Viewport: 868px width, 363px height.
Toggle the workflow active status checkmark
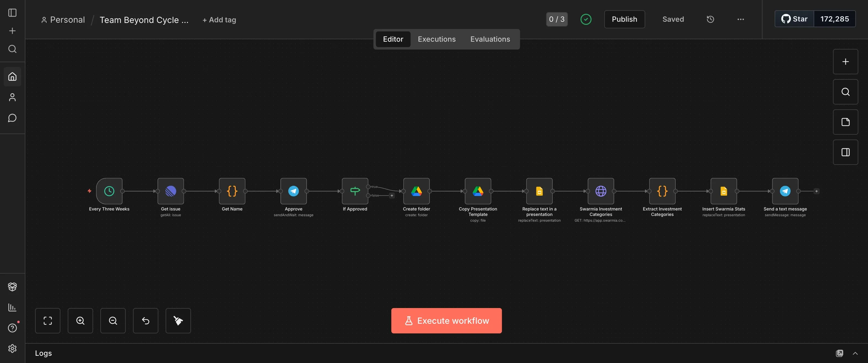click(586, 19)
